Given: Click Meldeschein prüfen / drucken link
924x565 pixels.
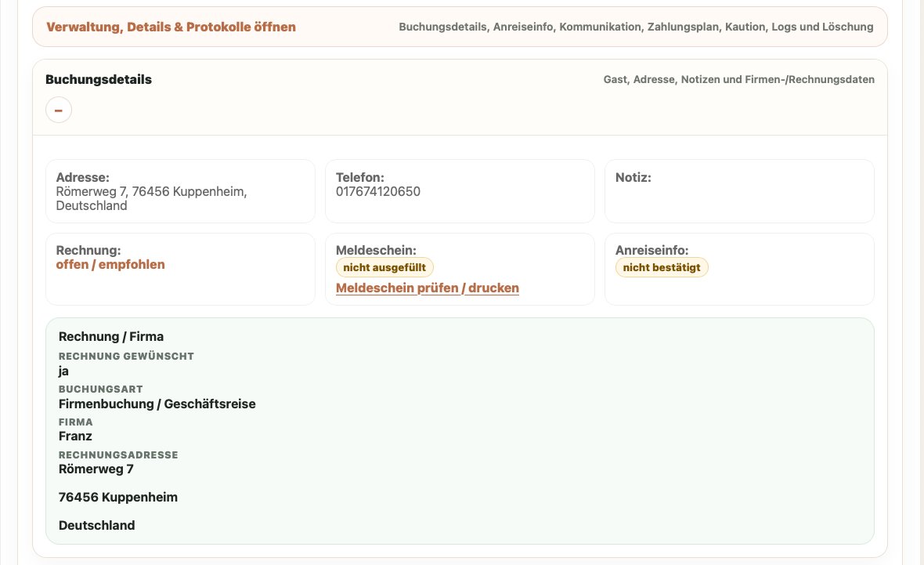Looking at the screenshot, I should click(x=428, y=288).
